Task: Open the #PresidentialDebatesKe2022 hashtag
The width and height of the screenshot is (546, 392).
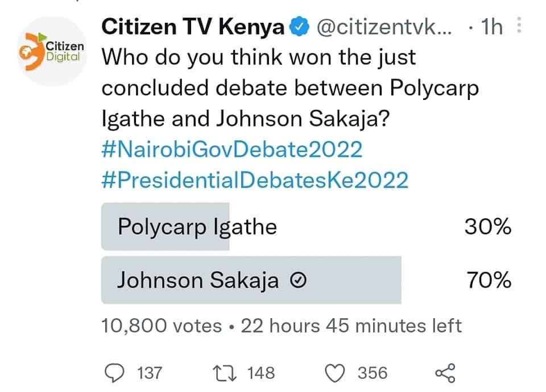Action: (255, 180)
